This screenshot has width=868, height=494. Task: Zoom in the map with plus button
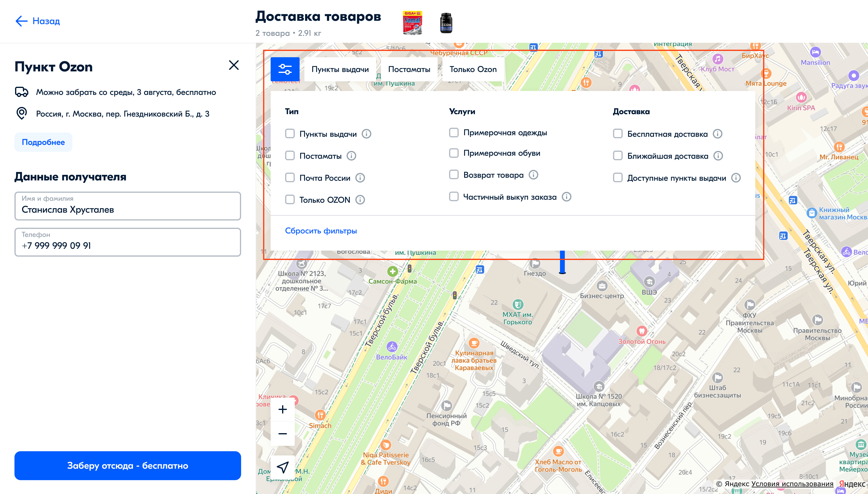tap(282, 410)
